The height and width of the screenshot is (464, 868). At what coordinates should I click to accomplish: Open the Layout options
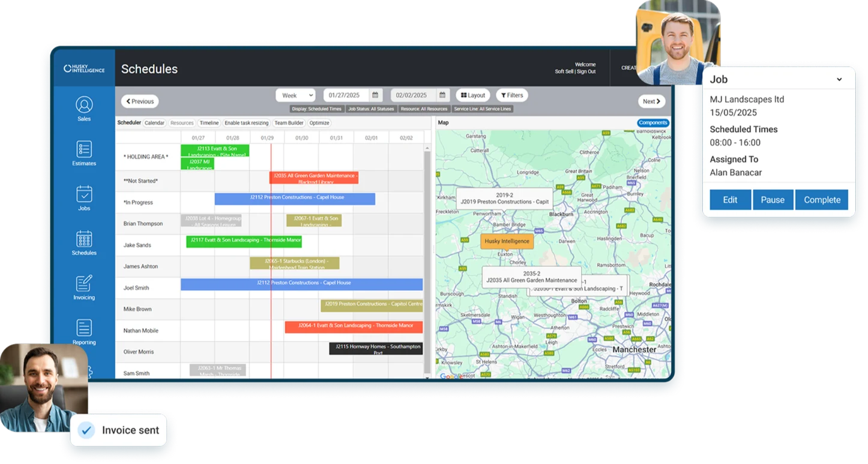pos(473,95)
